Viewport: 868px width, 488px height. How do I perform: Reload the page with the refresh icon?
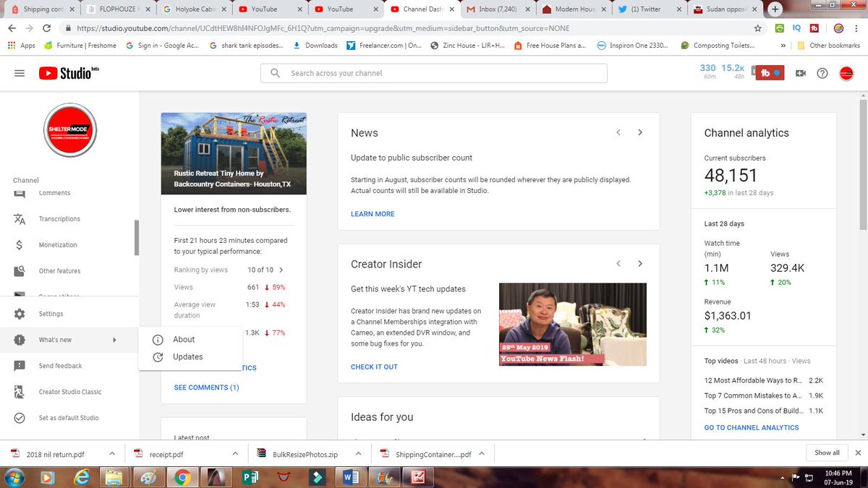click(x=47, y=28)
